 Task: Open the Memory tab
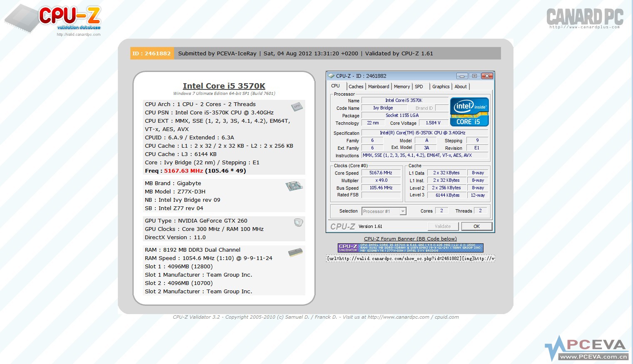402,87
